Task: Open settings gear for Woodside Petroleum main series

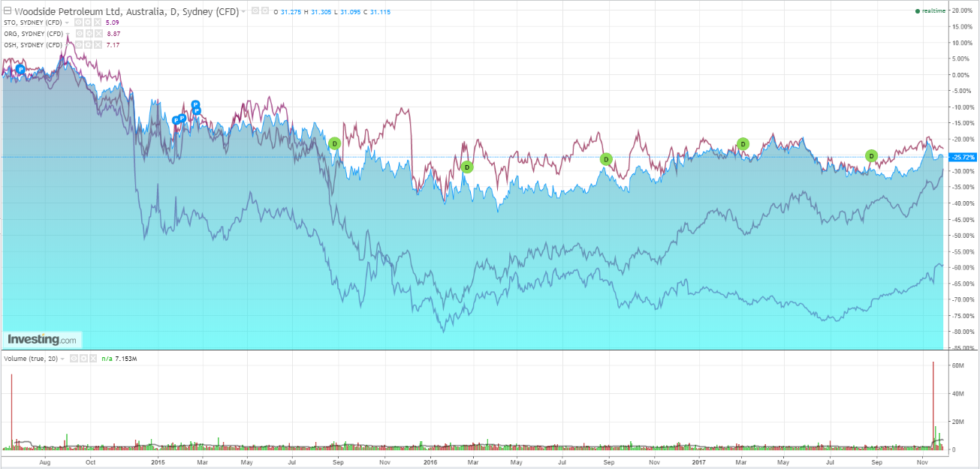Action: click(x=265, y=11)
